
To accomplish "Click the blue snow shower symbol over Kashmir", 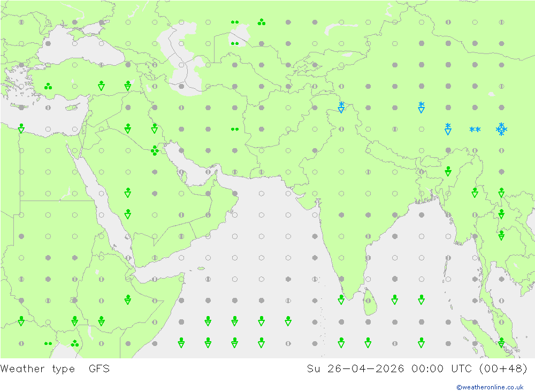I will click(341, 107).
